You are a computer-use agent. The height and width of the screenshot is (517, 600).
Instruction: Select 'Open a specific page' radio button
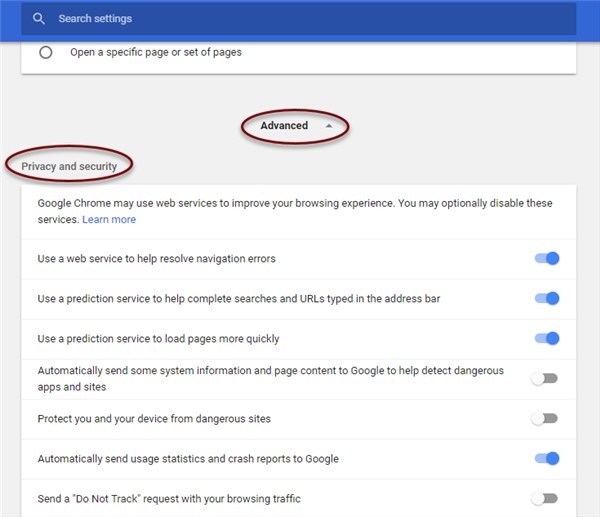pyautogui.click(x=46, y=52)
